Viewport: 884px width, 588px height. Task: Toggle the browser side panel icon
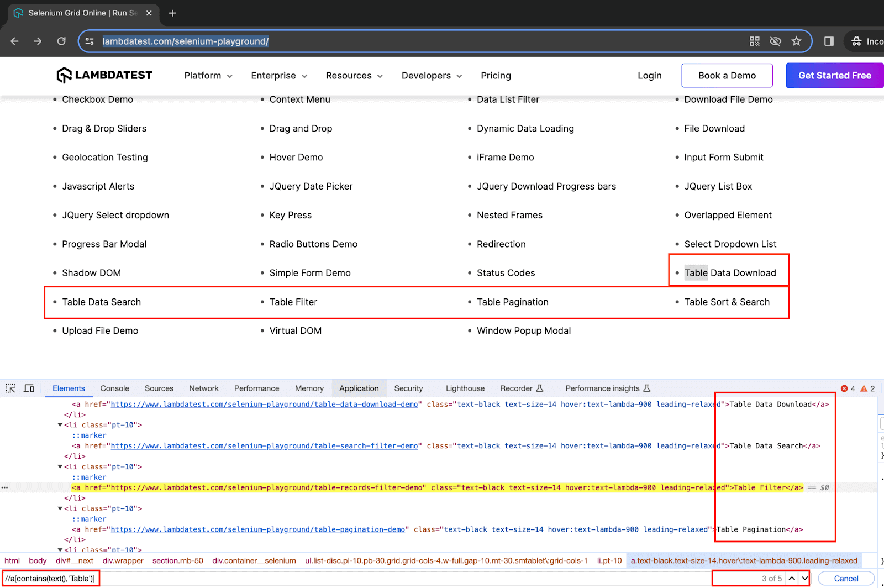pos(829,41)
